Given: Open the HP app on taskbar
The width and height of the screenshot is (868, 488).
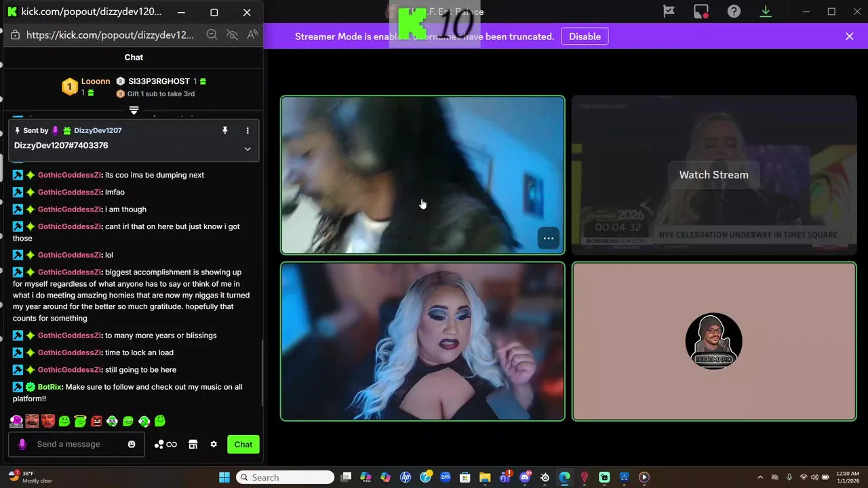Looking at the screenshot, I should (406, 477).
